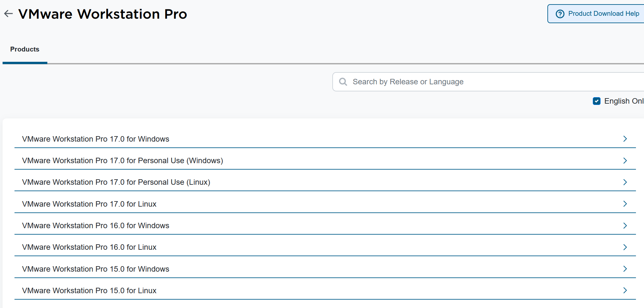Screen dimensions: 644x308
Task: Click the VMware Workstation Pro page title
Action: 103,14
